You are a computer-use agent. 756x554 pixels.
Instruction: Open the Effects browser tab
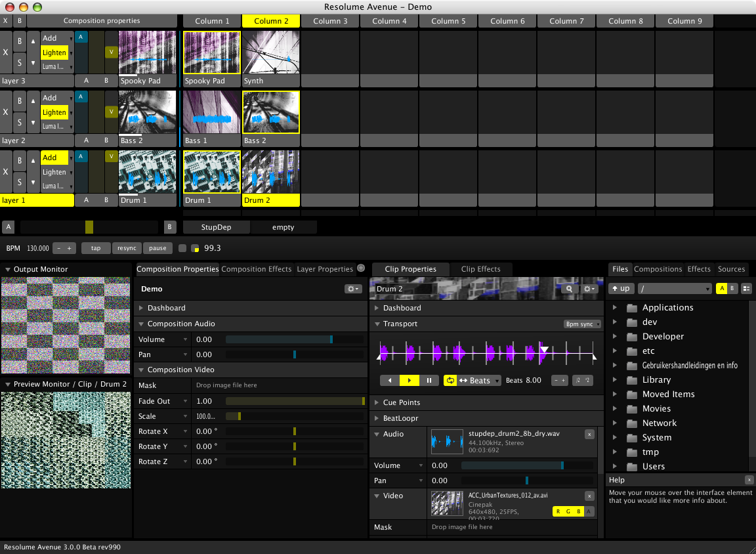699,269
